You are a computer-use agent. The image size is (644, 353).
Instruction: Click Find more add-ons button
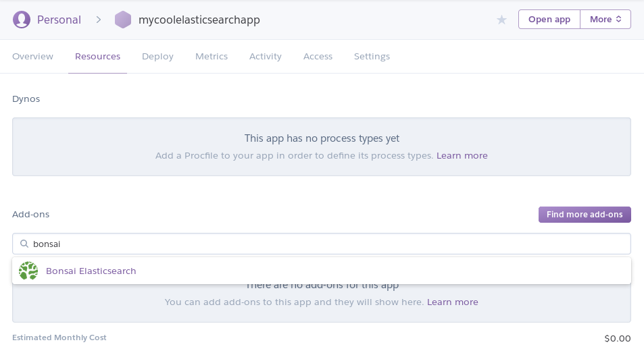point(585,215)
